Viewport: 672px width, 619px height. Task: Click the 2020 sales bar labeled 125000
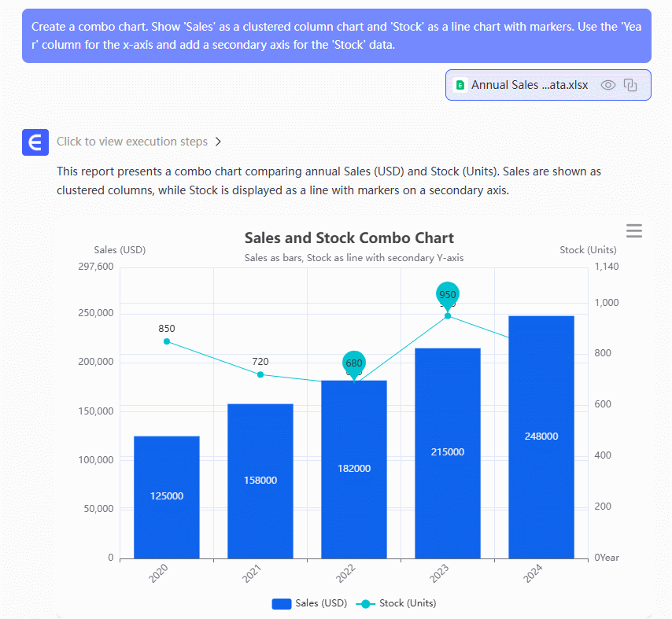166,497
